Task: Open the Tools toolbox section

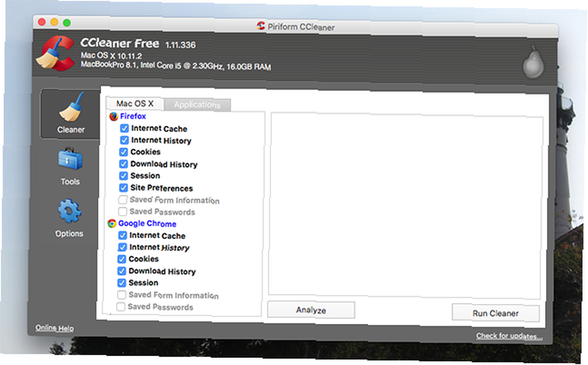Action: (70, 166)
